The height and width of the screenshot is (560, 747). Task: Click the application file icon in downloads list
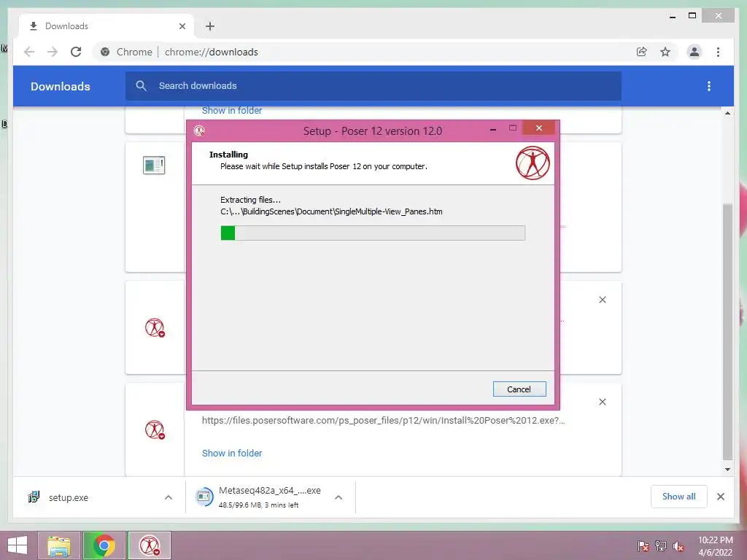(x=154, y=166)
